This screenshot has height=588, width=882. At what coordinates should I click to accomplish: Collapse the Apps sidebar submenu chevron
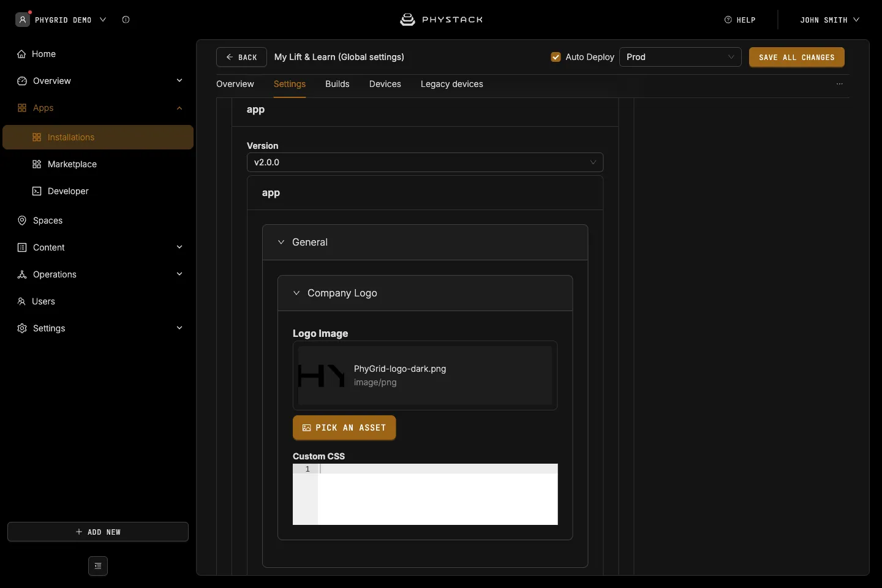179,108
